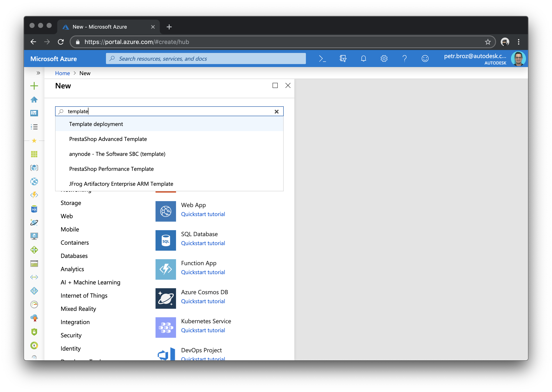This screenshot has height=392, width=552.
Task: Open Azure Cosmos DB Quickstart tutorial link
Action: (x=203, y=301)
